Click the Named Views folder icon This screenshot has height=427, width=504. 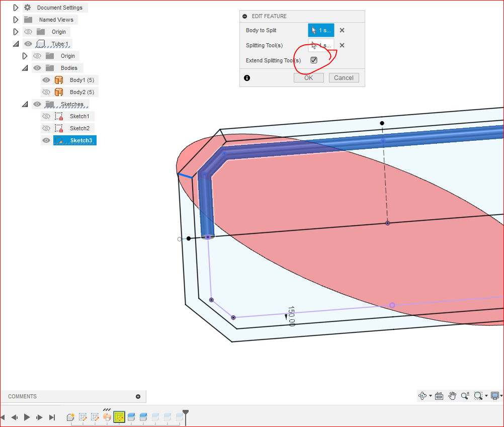click(28, 20)
